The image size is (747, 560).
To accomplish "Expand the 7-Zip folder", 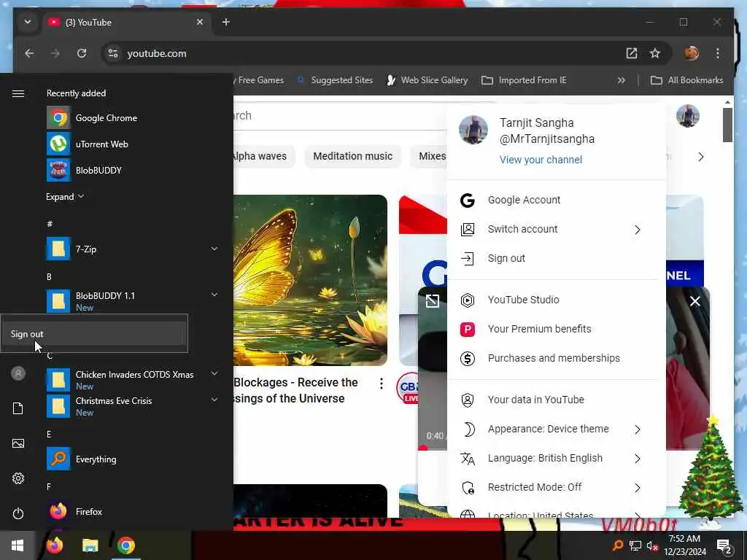I will (x=214, y=249).
